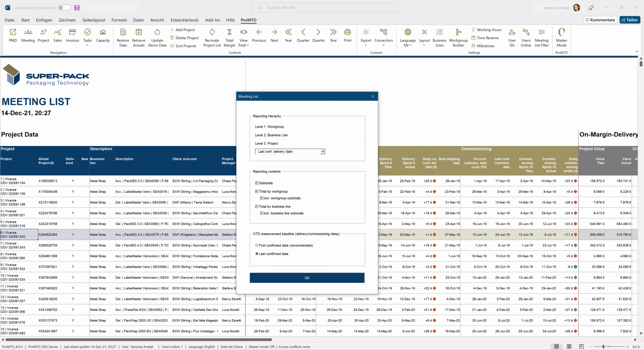
Task: Disable 'incl. business line subtotals'
Action: pyautogui.click(x=262, y=213)
